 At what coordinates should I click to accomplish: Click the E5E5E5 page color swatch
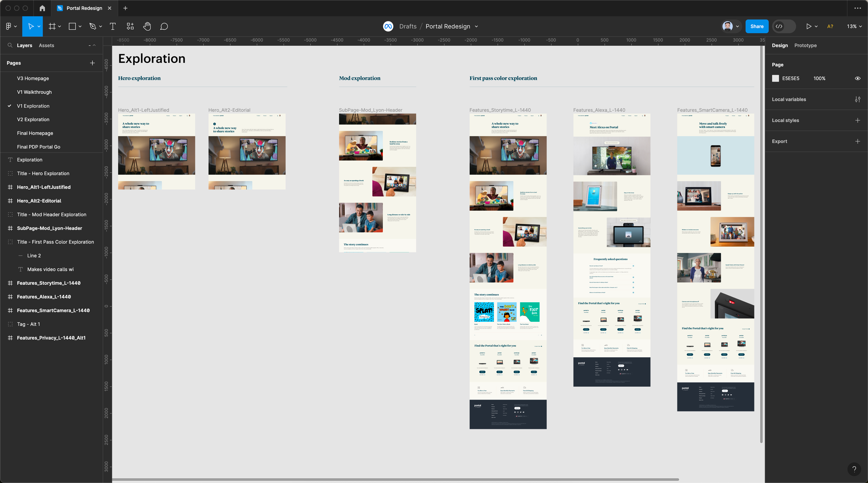click(775, 78)
